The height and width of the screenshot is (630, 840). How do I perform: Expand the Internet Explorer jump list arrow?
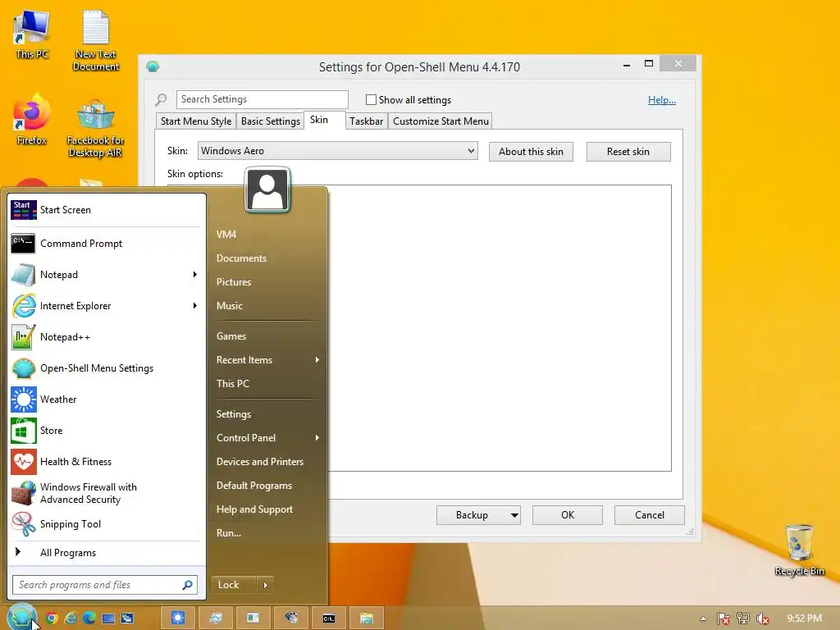195,305
